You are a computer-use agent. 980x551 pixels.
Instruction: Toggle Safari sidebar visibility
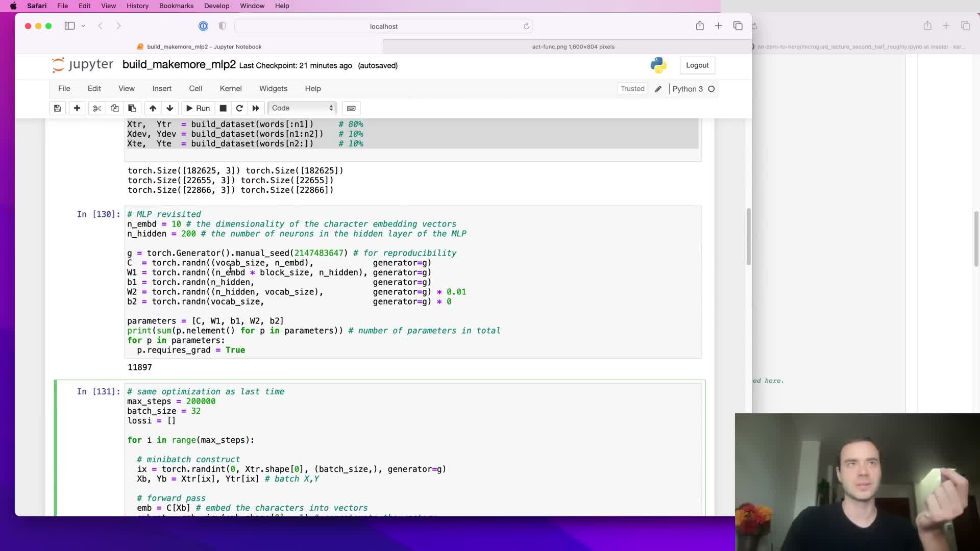click(x=69, y=26)
